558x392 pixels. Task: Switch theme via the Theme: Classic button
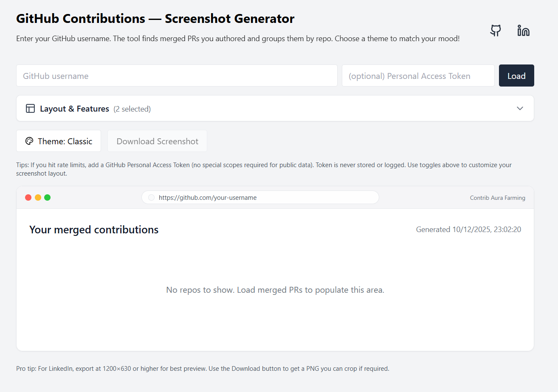click(x=59, y=141)
